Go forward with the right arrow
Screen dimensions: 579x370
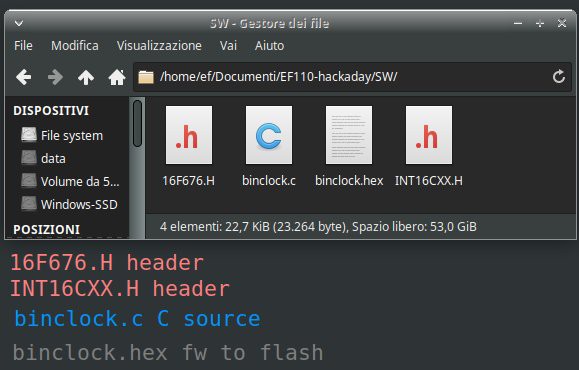(55, 77)
